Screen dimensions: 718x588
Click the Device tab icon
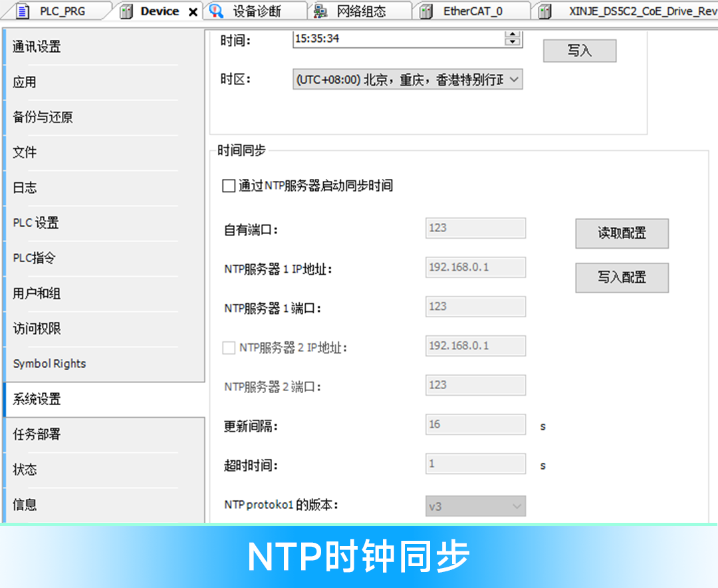[126, 11]
